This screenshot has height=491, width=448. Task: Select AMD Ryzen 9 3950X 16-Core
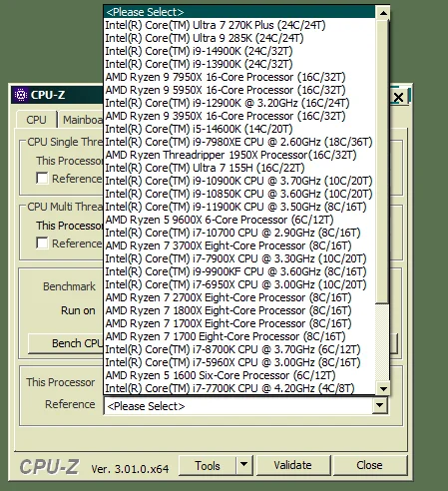click(x=239, y=116)
